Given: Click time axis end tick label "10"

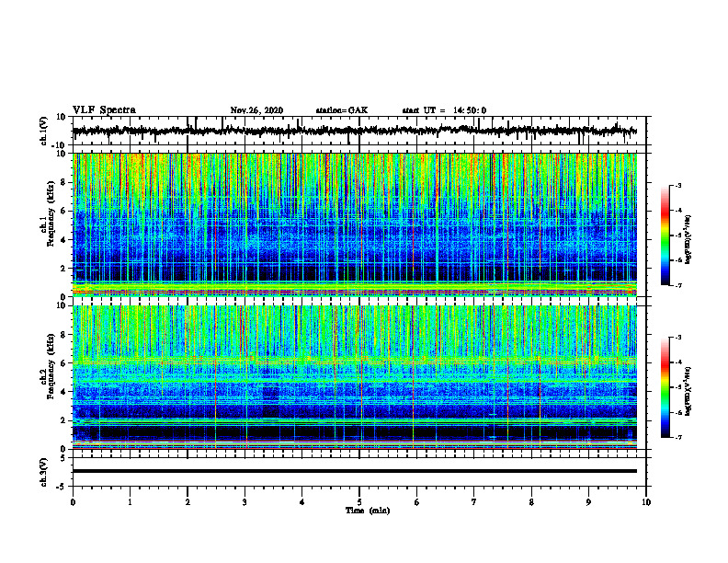Looking at the screenshot, I should [646, 502].
